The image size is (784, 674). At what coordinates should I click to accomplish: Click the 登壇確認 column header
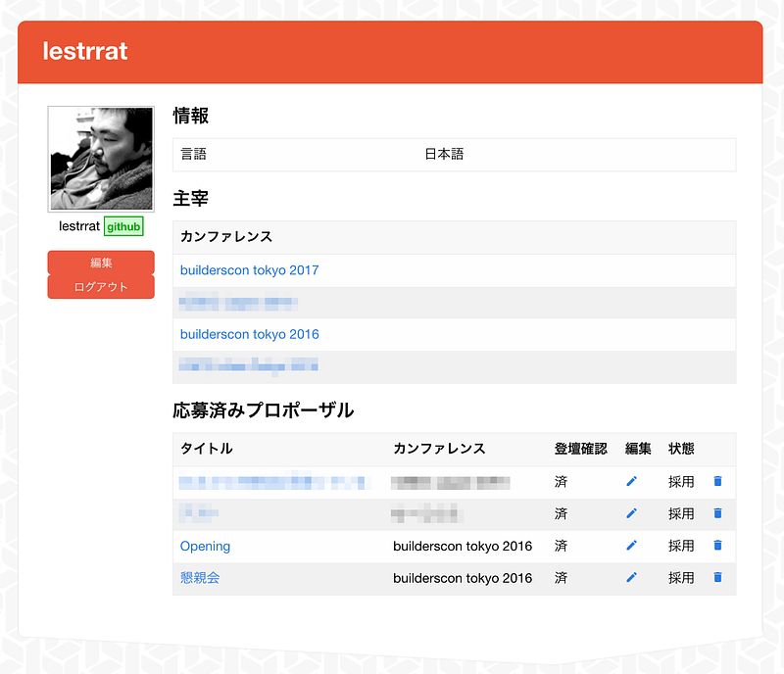[580, 449]
